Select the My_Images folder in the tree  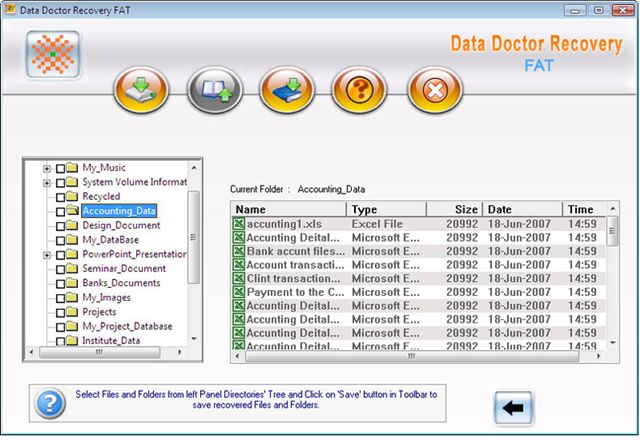tap(107, 298)
